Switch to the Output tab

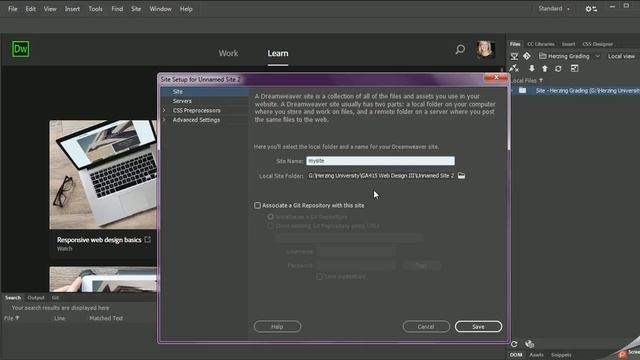tap(36, 298)
